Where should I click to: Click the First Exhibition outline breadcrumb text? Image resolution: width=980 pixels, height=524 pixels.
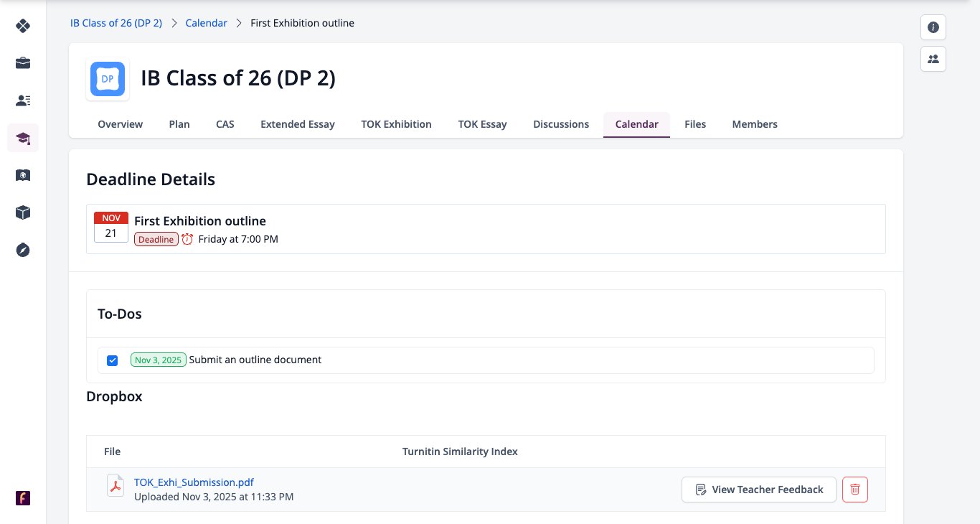click(302, 23)
